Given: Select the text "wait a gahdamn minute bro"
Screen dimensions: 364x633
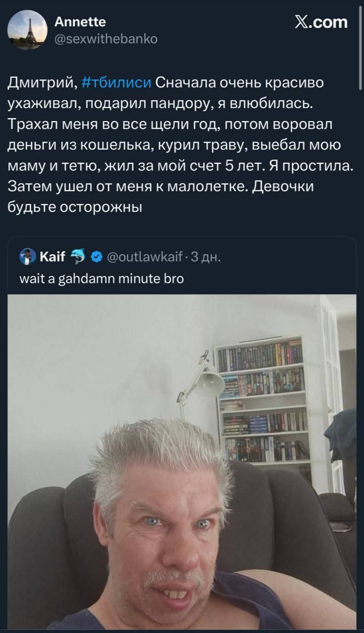Looking at the screenshot, I should click(101, 278).
